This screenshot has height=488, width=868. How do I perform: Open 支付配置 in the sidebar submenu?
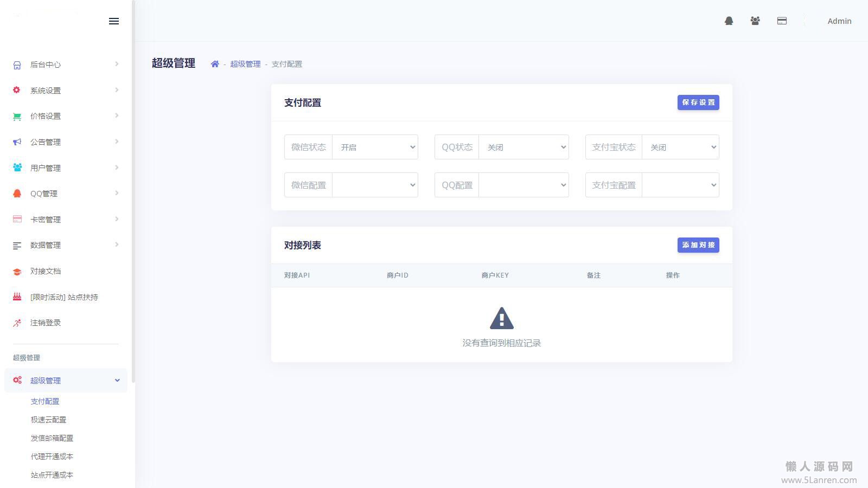pos(45,401)
